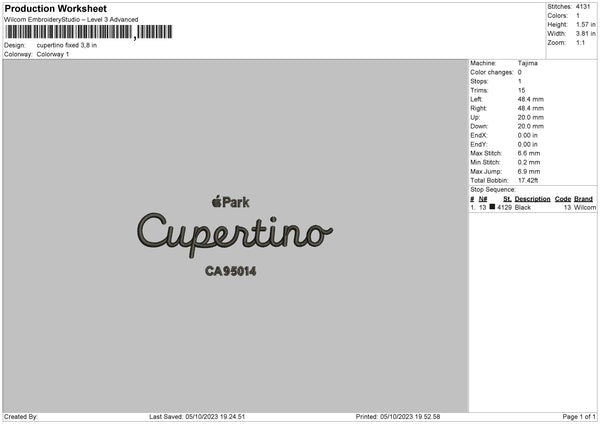This screenshot has width=600, height=424.
Task: Click the 'CA95014' text in design
Action: 230,271
